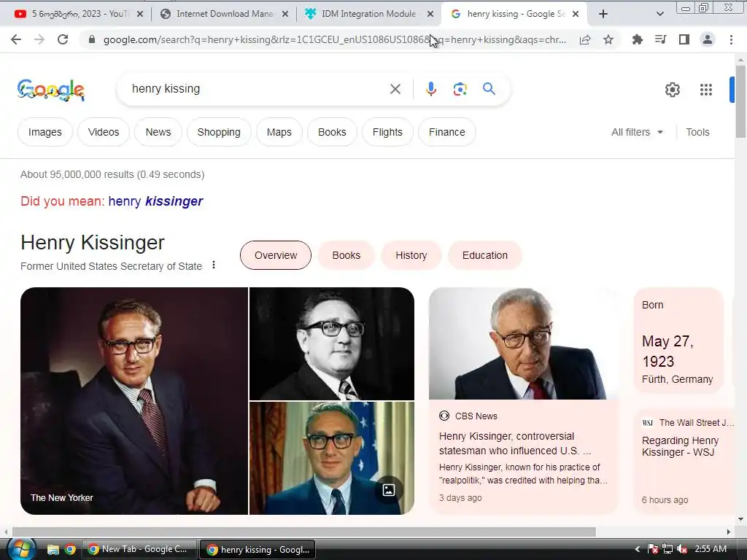The image size is (747, 560).
Task: Open the Windows Start button
Action: click(20, 549)
